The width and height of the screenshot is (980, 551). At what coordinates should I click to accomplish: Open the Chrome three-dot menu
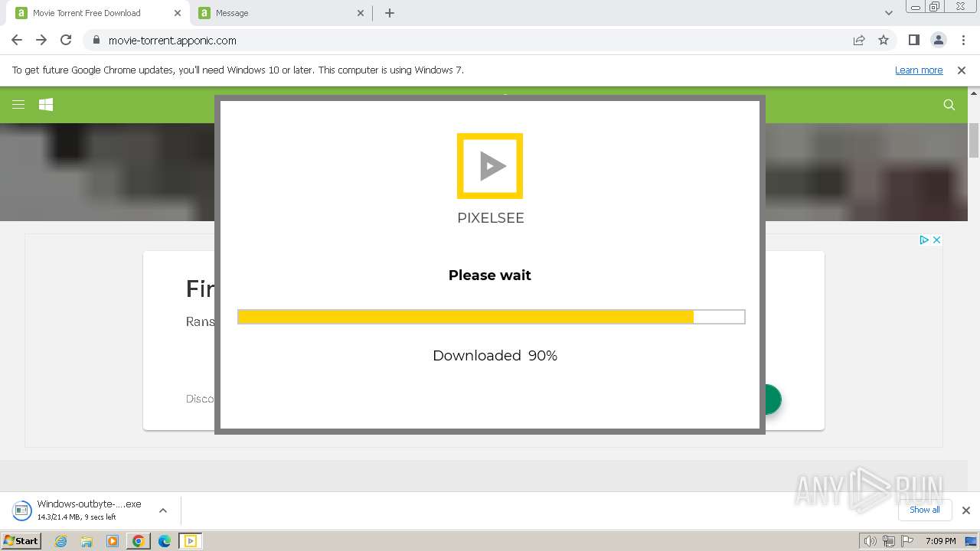[963, 41]
